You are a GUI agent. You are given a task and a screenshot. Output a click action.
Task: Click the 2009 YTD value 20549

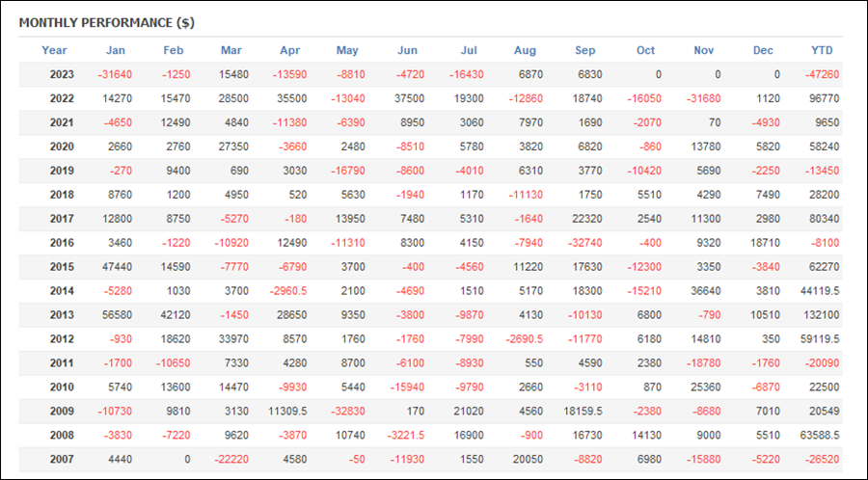(x=825, y=412)
